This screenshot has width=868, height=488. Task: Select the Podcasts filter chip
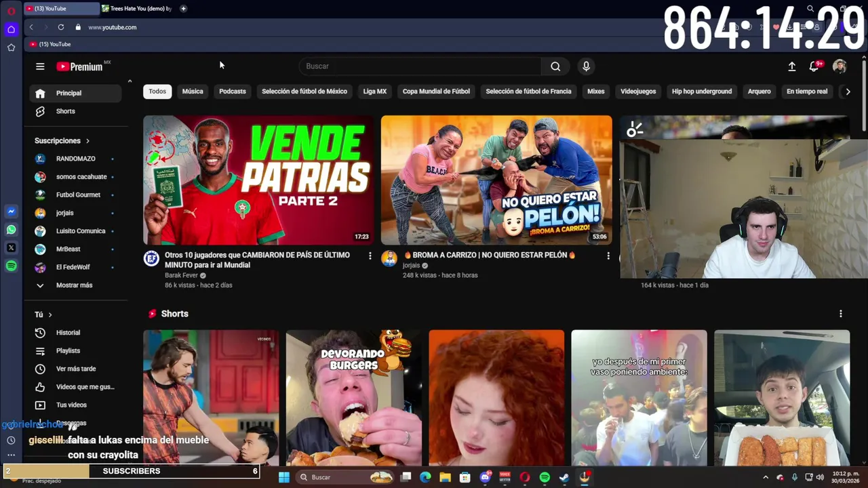coord(233,91)
